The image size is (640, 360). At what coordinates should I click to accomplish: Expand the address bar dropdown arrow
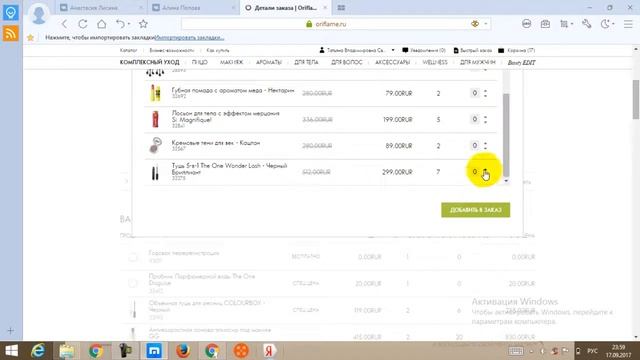486,24
